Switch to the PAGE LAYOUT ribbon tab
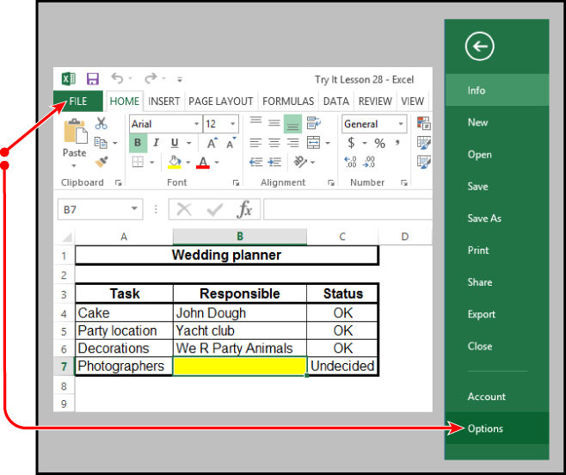The height and width of the screenshot is (475, 566). click(221, 101)
